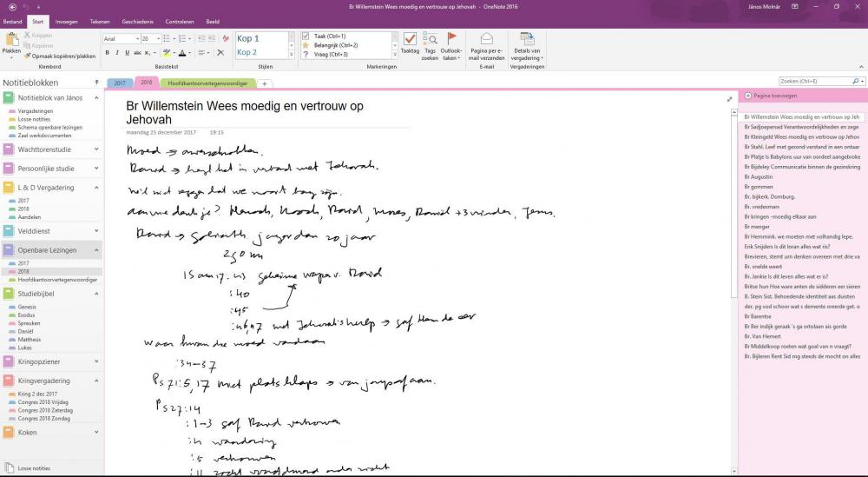Click the paragraph alignment icon
Viewport: 868px width, 477px height.
tap(202, 53)
